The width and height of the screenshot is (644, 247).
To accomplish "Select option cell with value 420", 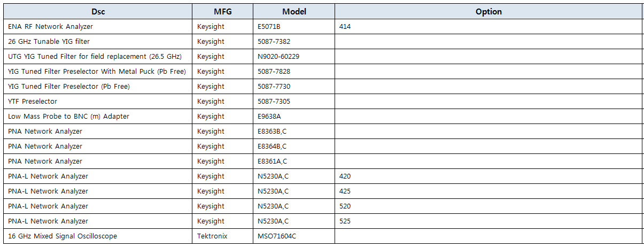I will click(345, 176).
